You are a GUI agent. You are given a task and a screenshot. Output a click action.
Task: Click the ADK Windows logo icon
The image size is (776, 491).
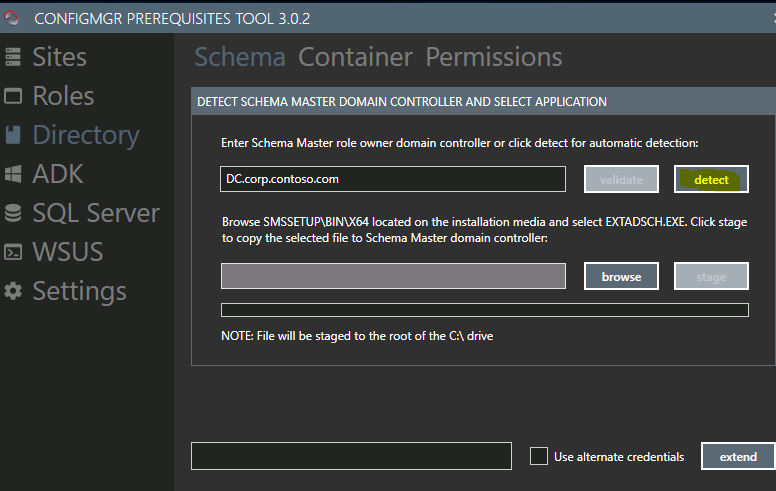point(13,174)
